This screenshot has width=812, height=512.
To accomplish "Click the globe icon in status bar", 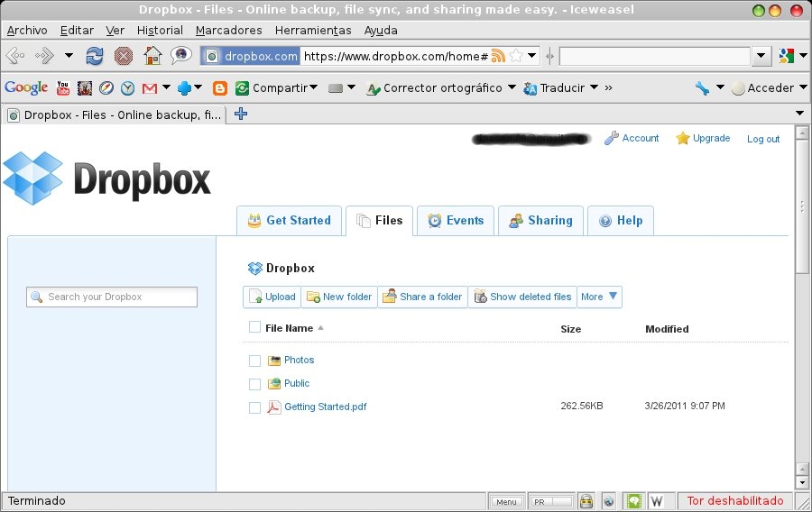I will point(609,500).
